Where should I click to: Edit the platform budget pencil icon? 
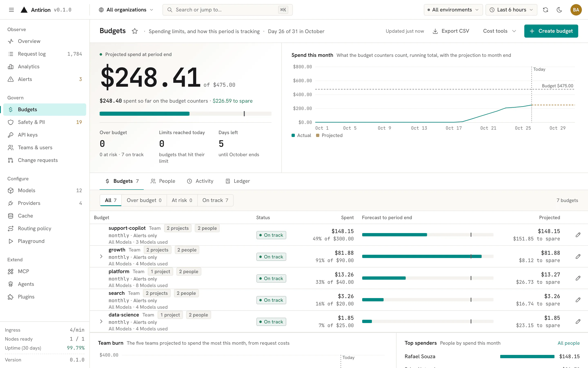click(x=578, y=278)
